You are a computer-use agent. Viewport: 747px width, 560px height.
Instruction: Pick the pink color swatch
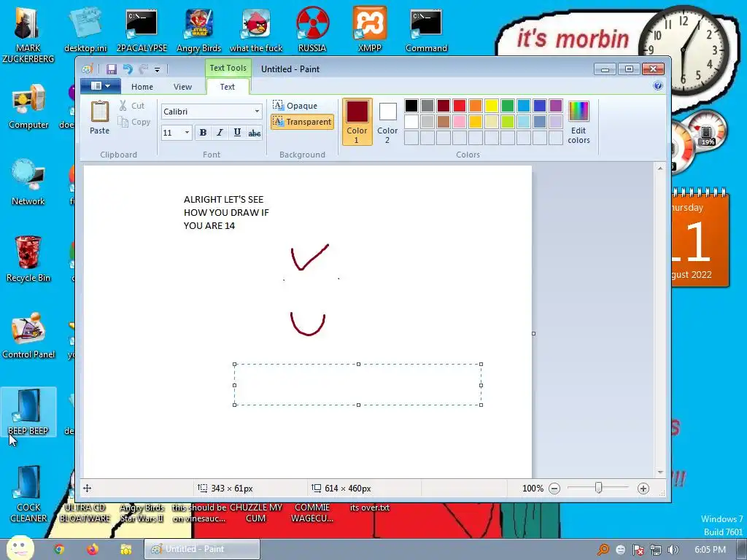pos(460,122)
